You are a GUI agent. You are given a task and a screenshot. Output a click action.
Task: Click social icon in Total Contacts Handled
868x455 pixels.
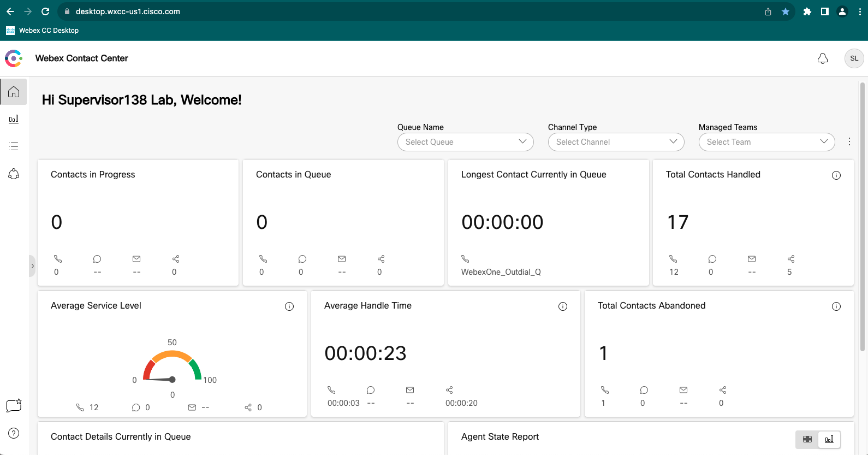click(791, 259)
